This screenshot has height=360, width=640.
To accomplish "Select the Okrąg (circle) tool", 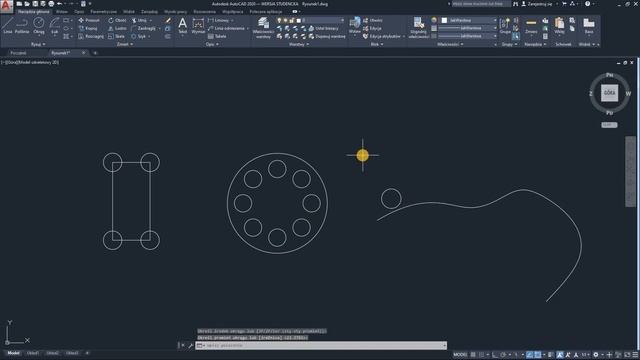I will click(39, 25).
